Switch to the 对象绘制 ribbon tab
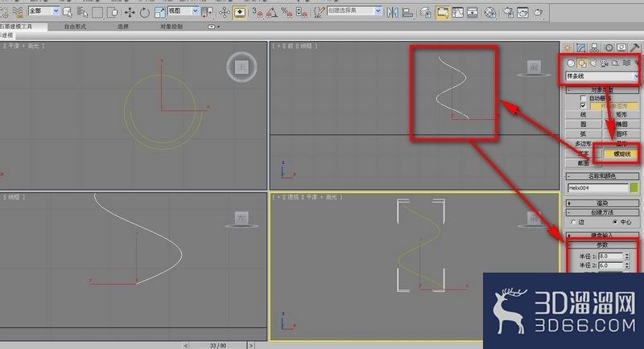Viewport: 644px width, 349px height. point(171,27)
